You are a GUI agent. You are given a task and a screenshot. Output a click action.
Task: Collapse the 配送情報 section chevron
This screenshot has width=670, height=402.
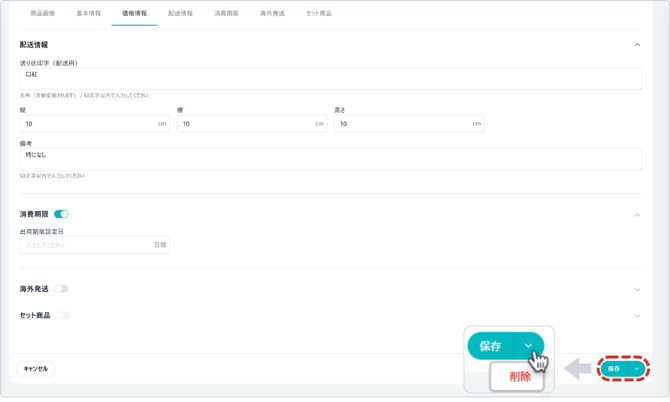637,45
